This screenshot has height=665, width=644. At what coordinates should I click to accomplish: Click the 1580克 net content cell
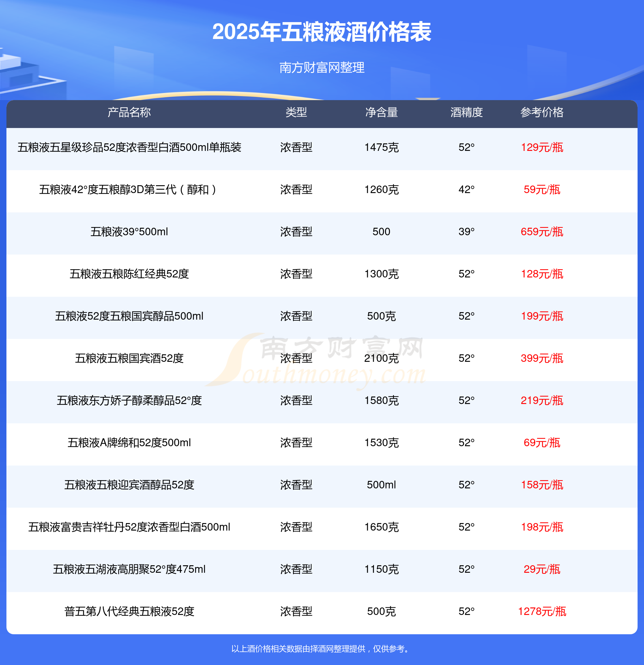coord(381,400)
